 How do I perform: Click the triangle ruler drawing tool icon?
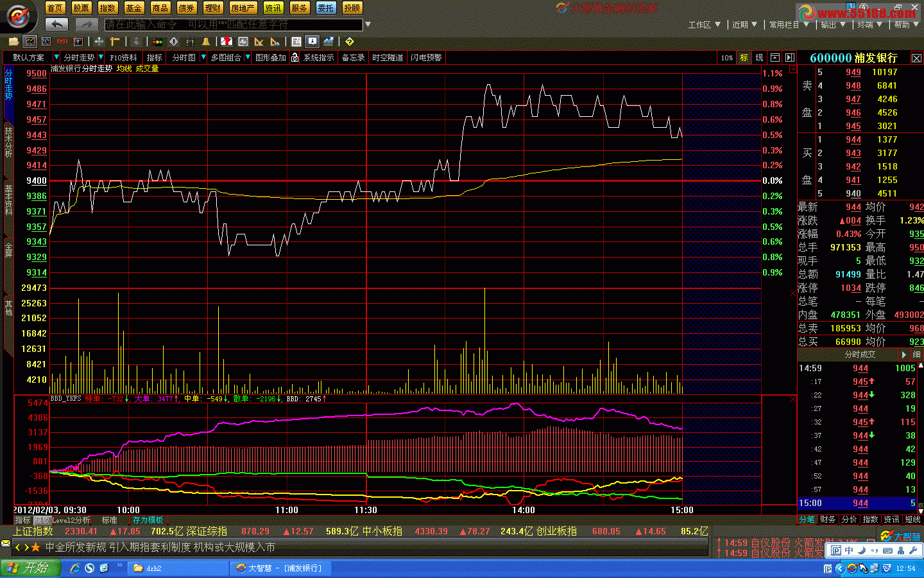click(259, 41)
